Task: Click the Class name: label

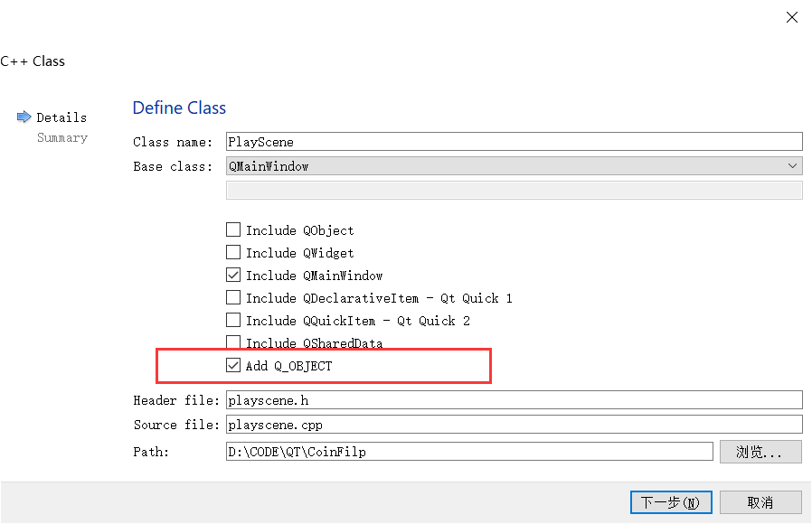Action: [x=173, y=142]
